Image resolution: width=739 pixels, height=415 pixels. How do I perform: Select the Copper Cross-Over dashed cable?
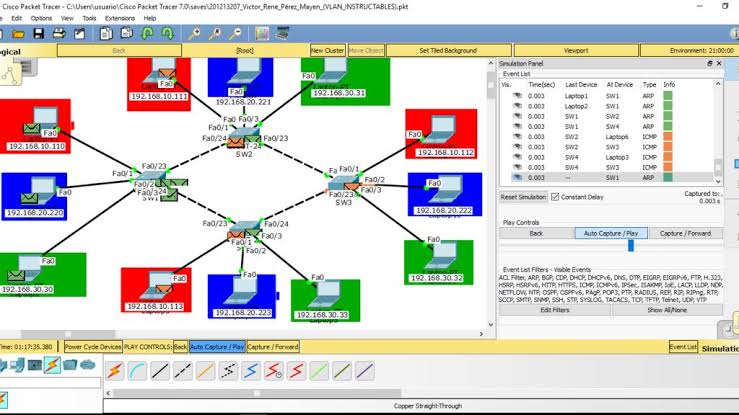click(x=182, y=371)
